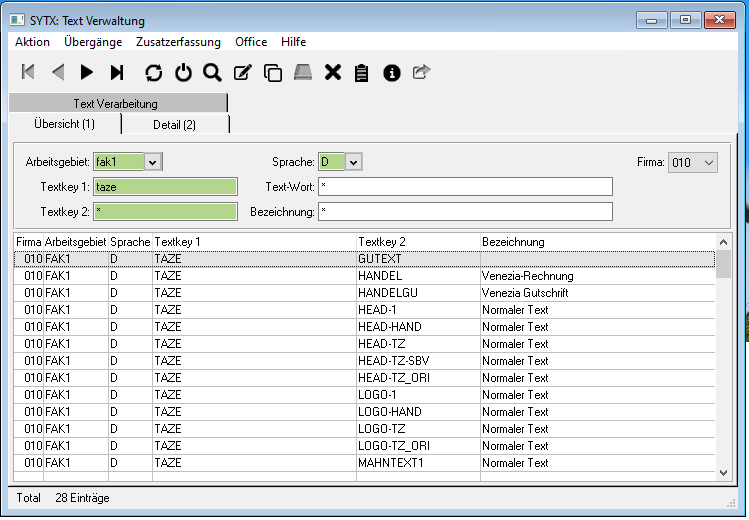
Task: Show info via the info icon
Action: click(392, 72)
